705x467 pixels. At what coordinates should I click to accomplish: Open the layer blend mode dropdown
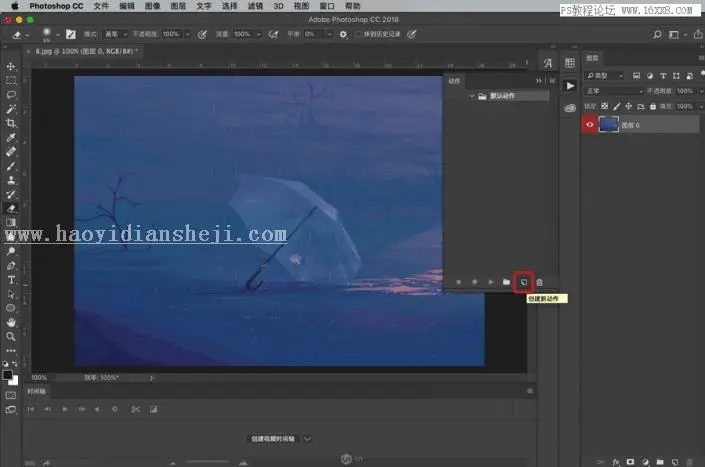click(615, 91)
